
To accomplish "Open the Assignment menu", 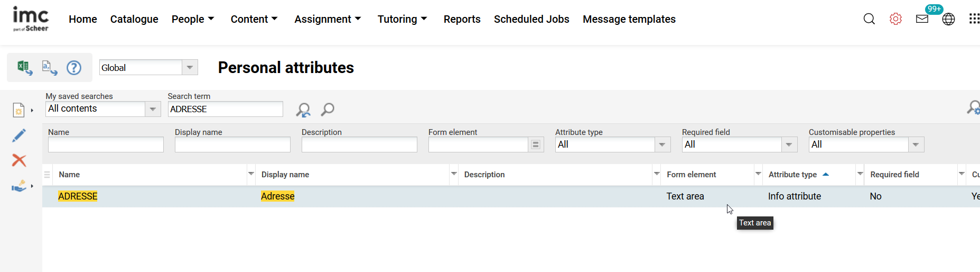I will pyautogui.click(x=327, y=19).
